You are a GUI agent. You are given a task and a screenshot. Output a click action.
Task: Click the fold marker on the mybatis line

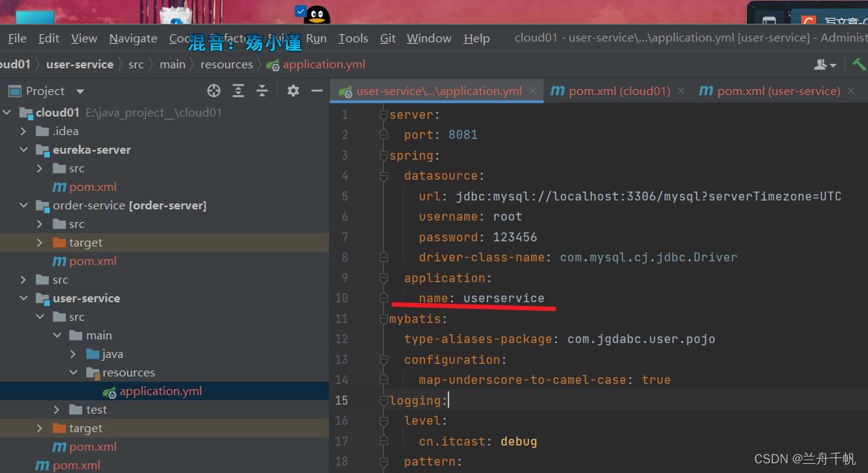(x=383, y=319)
